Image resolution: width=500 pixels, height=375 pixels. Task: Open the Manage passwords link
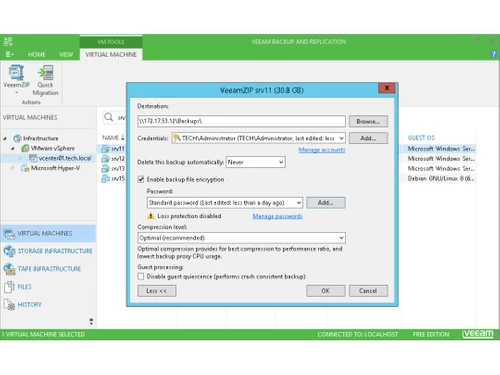click(x=278, y=216)
